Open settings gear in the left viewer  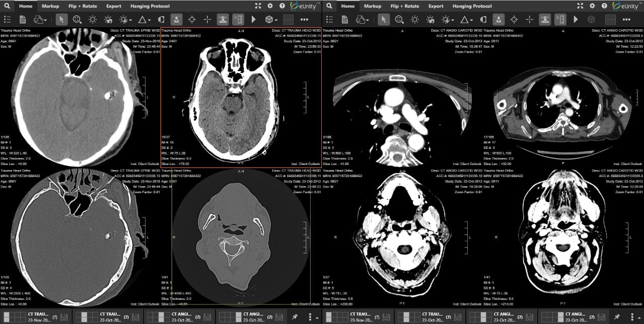[x=270, y=6]
